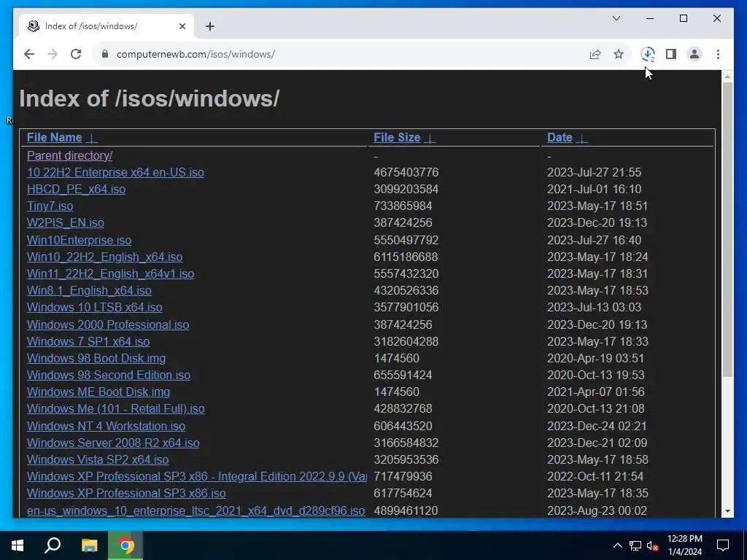
Task: Click Windows XP Professional SP3 x86 Integral Edition link
Action: pyautogui.click(x=197, y=476)
